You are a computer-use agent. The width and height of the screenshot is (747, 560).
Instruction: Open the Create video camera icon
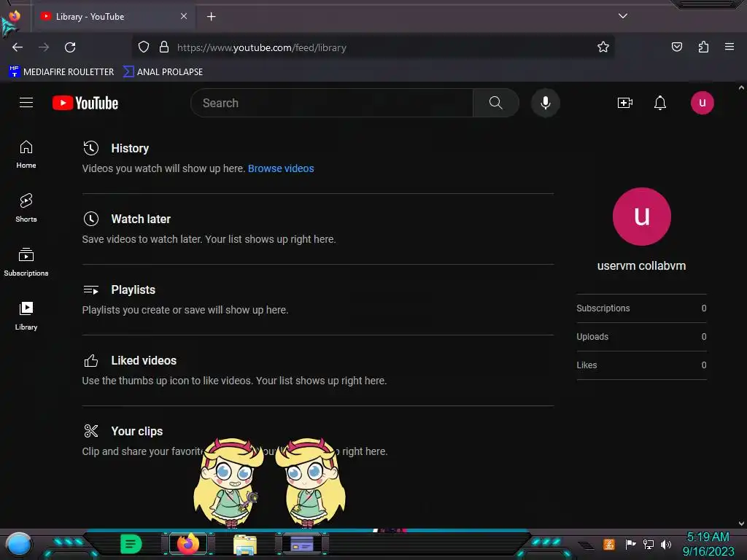point(624,103)
